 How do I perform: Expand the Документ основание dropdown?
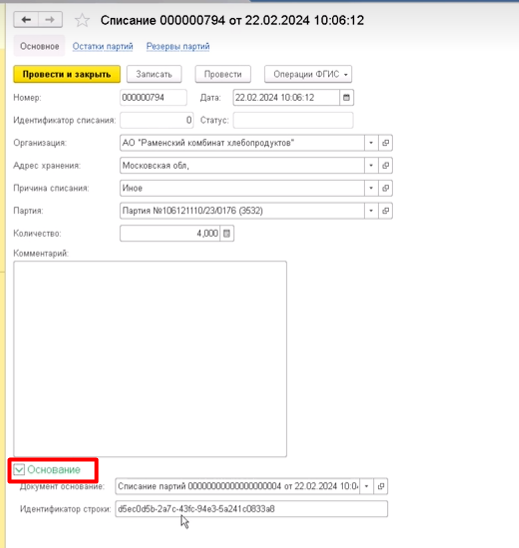coord(367,486)
